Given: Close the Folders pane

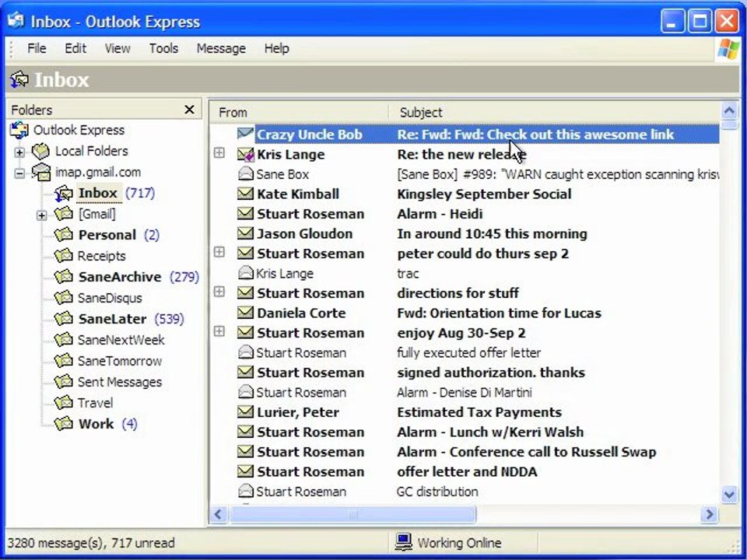Looking at the screenshot, I should [x=189, y=110].
